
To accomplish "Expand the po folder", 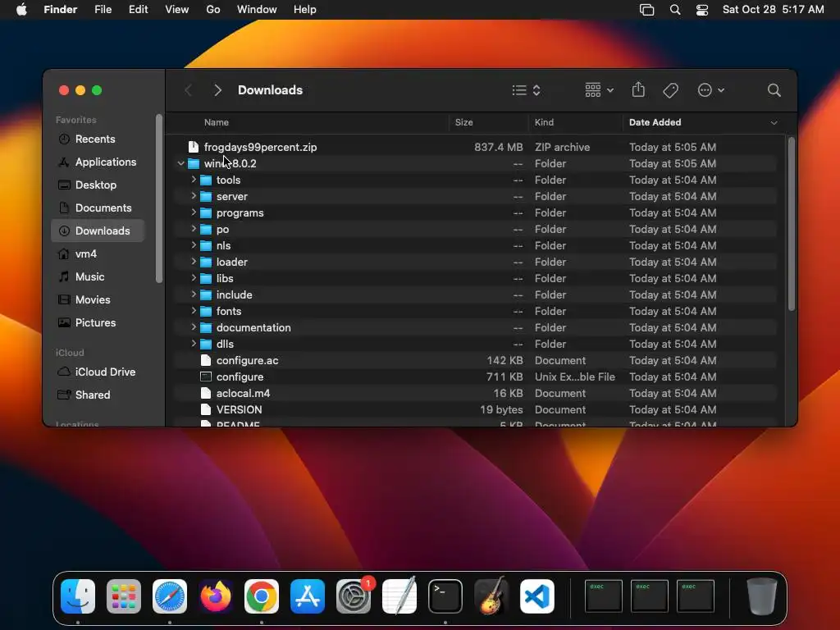I will pos(194,229).
